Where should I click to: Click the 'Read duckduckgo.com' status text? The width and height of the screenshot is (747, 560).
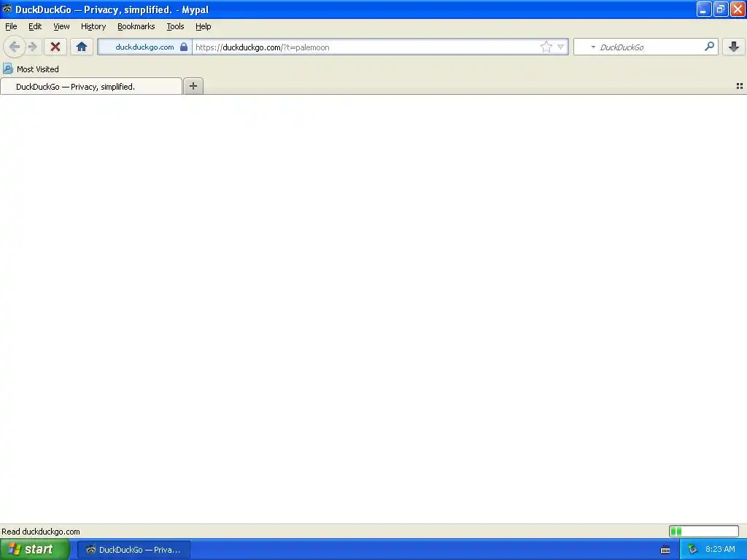pyautogui.click(x=41, y=532)
